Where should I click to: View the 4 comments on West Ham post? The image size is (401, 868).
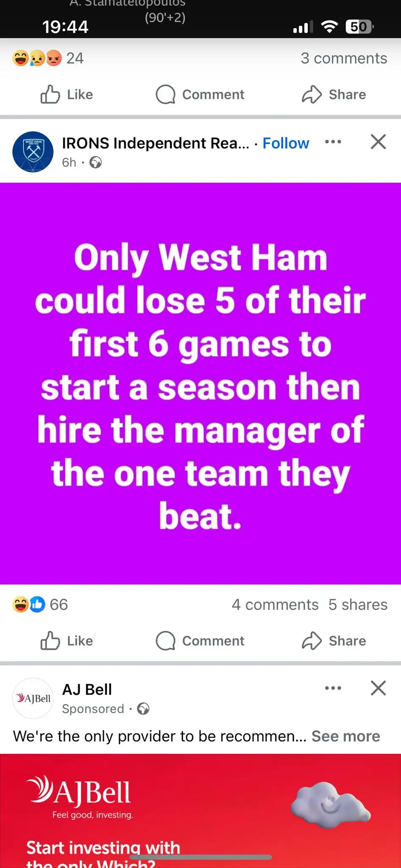point(275,604)
